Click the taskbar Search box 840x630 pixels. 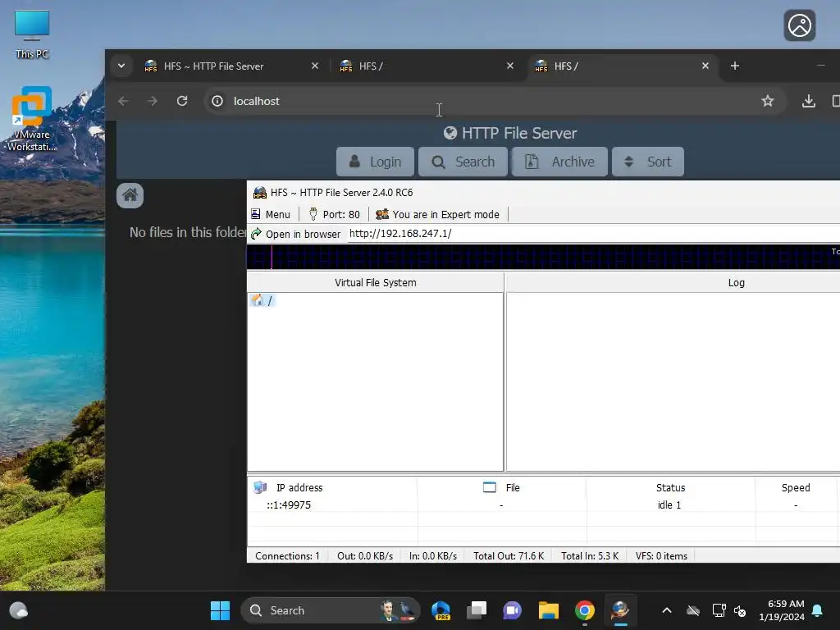331,610
